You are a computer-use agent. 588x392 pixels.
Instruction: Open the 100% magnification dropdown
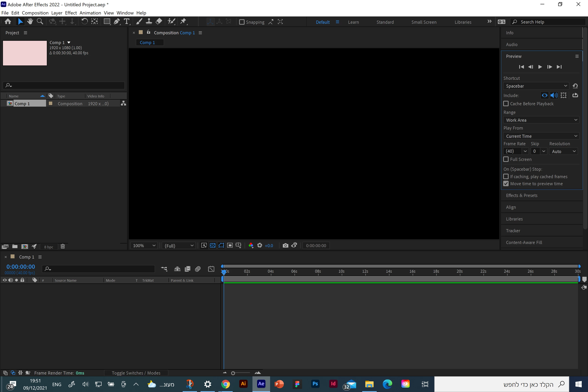(144, 246)
